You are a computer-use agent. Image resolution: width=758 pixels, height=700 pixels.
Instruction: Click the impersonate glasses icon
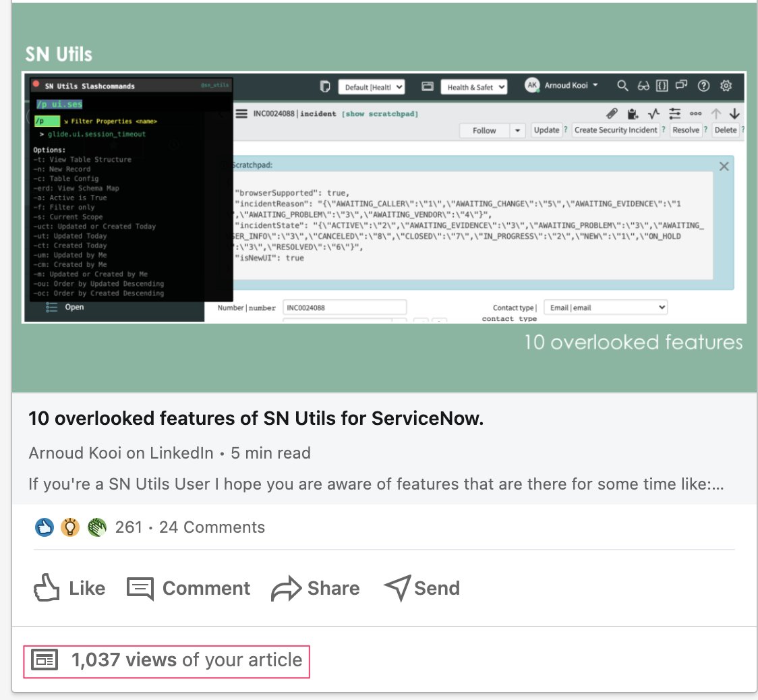click(641, 86)
